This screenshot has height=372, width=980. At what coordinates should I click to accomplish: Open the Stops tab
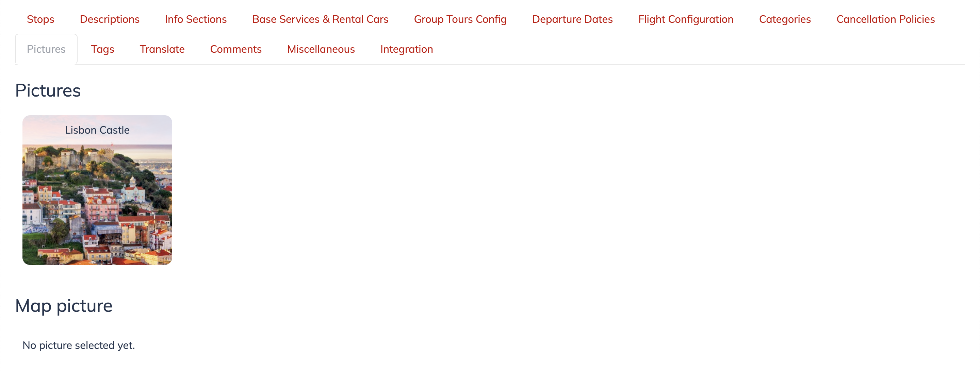pyautogui.click(x=40, y=19)
